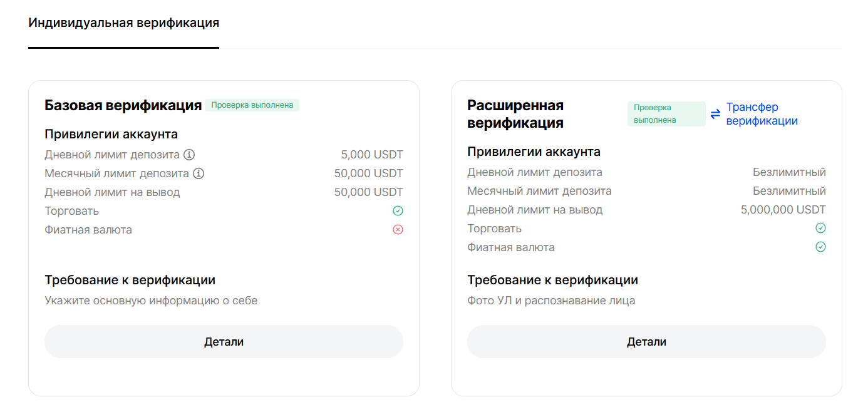Click Проверка выполнена badge in Расширенная верификация card
Image resolution: width=868 pixels, height=412 pixels.
click(x=666, y=114)
